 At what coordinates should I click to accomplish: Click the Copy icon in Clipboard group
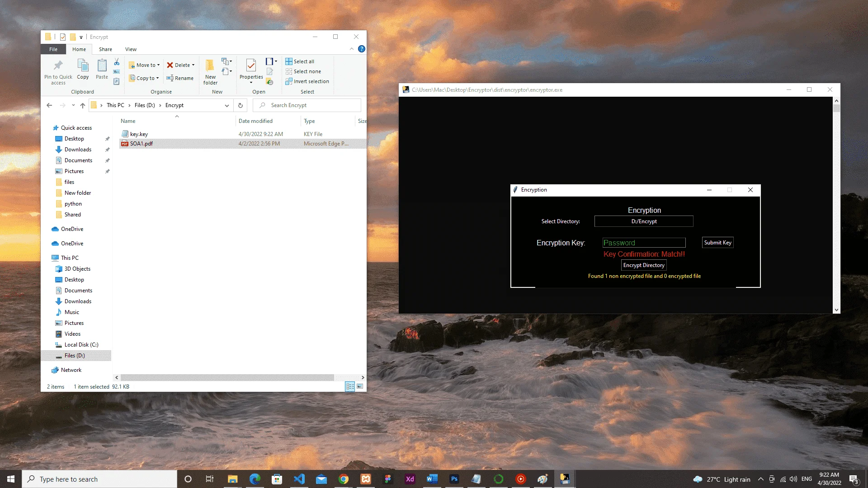83,69
